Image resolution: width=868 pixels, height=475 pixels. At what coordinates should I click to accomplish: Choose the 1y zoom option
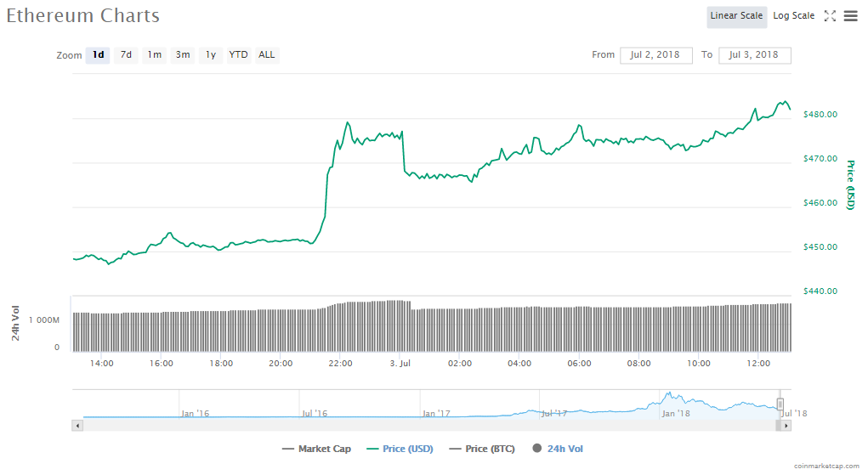[210, 55]
